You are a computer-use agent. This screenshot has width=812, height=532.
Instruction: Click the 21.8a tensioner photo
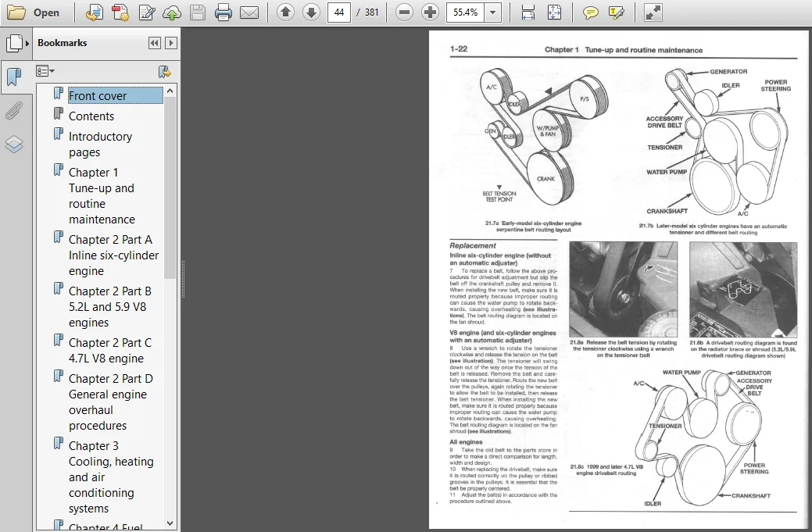(x=623, y=289)
